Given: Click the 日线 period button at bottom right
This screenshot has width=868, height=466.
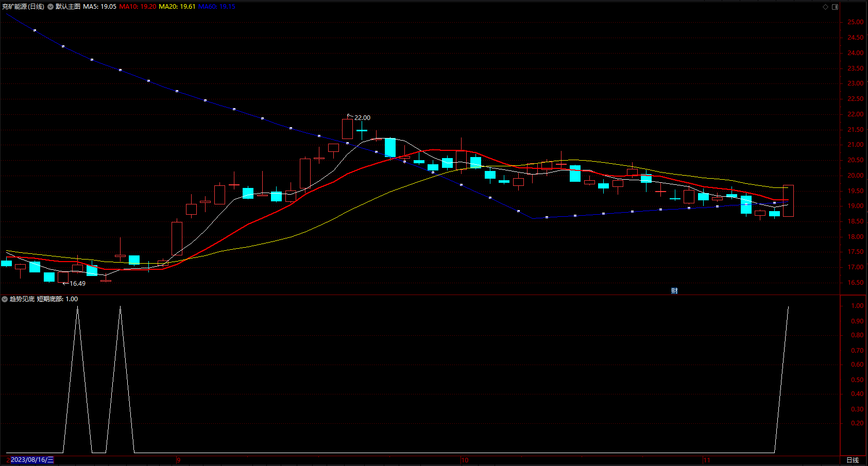Looking at the screenshot, I should (853, 460).
